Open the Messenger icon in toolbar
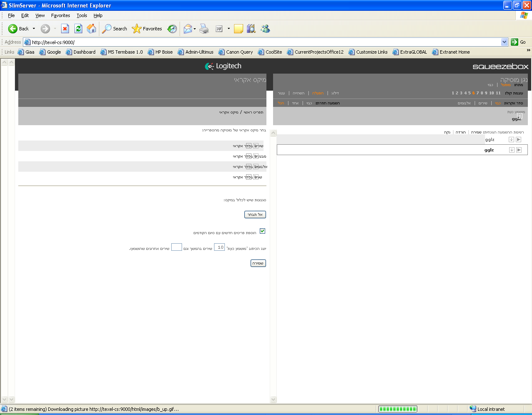 (x=265, y=29)
